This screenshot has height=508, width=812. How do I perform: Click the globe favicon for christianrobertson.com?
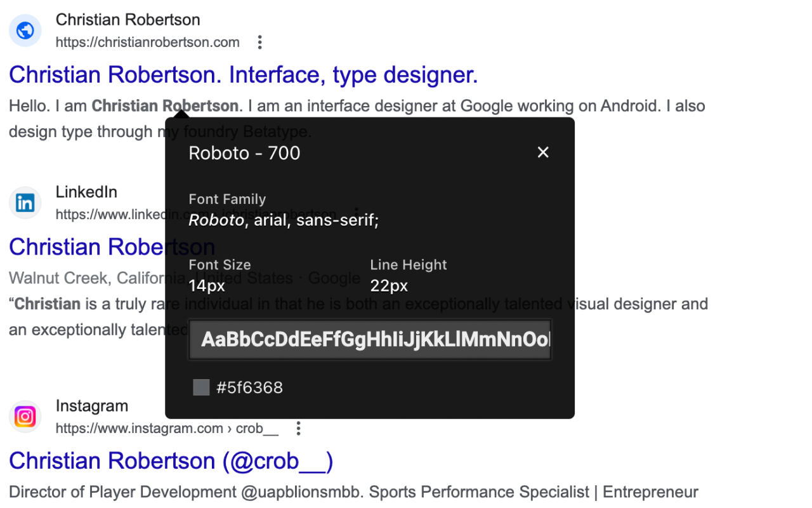(x=25, y=30)
